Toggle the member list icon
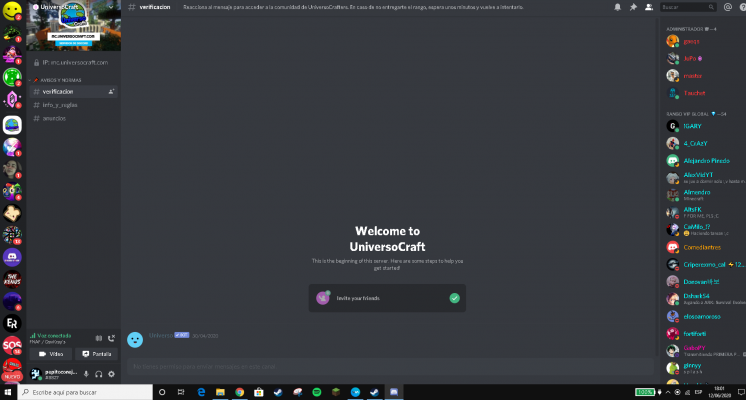Viewport: 746px width, 400px height. click(x=648, y=7)
